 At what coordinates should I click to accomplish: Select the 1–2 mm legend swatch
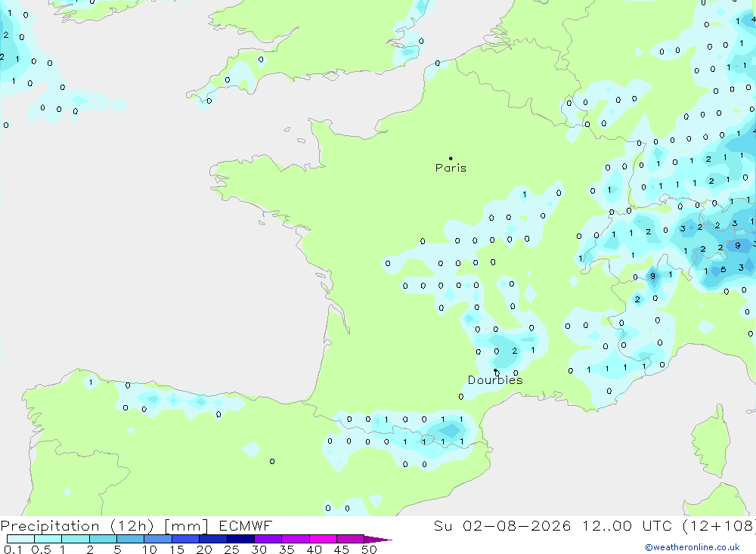click(x=76, y=539)
